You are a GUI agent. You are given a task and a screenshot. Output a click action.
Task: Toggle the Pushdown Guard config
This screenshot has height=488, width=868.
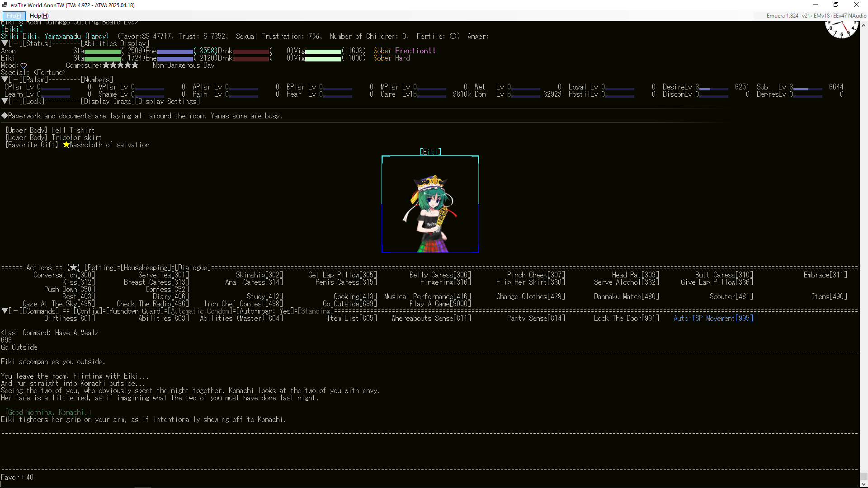click(x=135, y=311)
